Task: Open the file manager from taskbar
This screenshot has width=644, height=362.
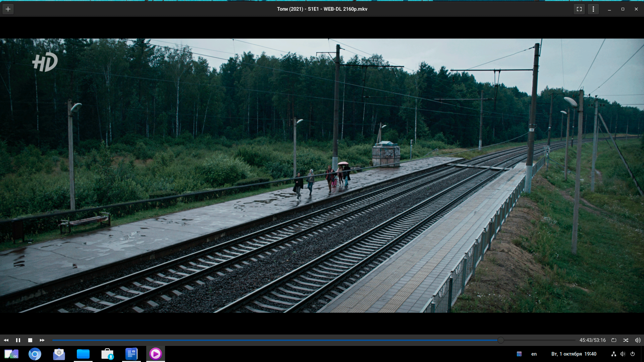Action: click(83, 354)
